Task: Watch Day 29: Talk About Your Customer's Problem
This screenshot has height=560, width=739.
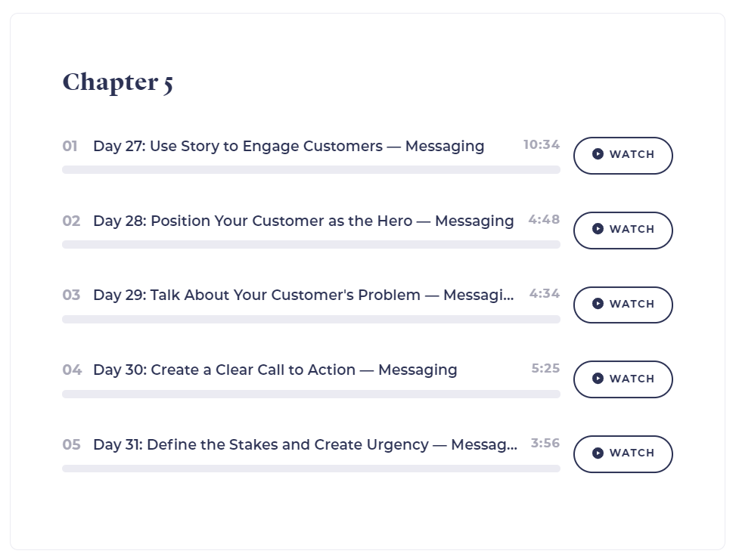Action: (623, 305)
